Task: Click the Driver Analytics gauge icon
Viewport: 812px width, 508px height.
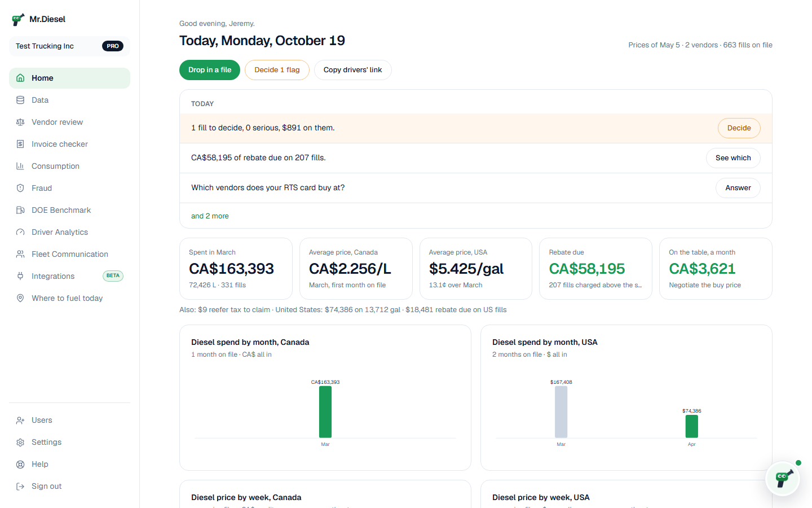Action: point(20,232)
